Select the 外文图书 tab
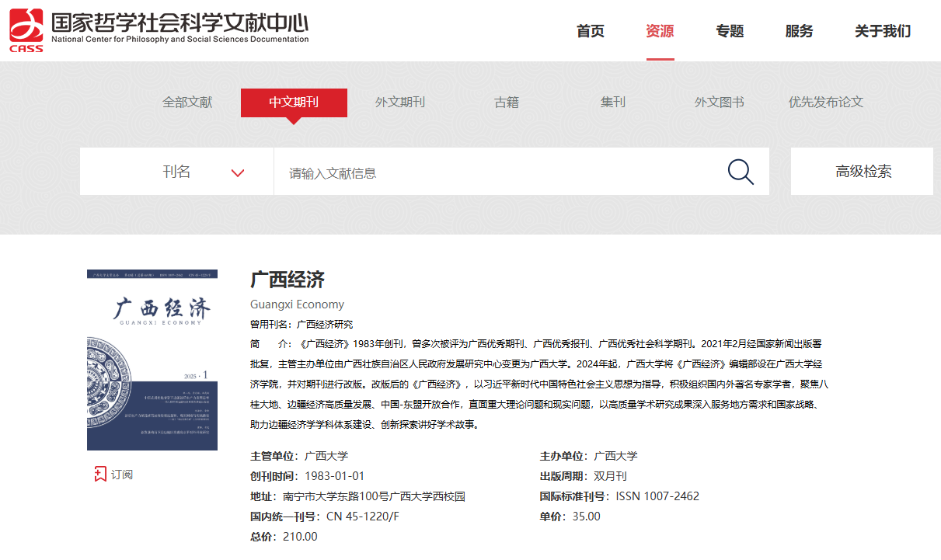This screenshot has width=941, height=560. coord(719,103)
